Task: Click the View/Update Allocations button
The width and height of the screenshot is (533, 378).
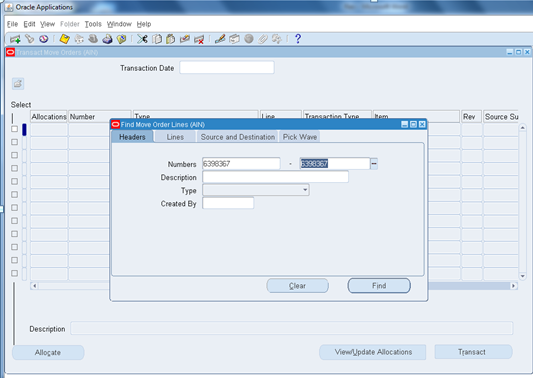Action: (373, 352)
